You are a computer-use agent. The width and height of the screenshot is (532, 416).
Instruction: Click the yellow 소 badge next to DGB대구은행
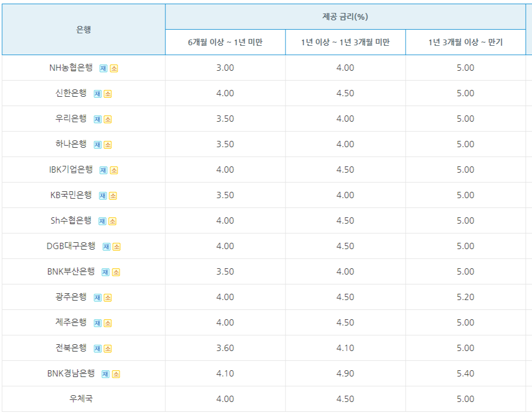pyautogui.click(x=116, y=246)
